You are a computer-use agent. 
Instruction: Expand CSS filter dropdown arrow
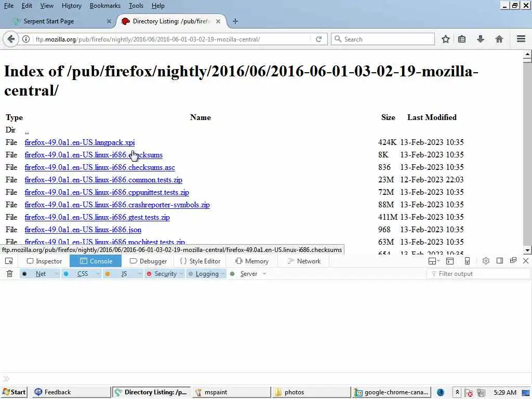pyautogui.click(x=98, y=273)
